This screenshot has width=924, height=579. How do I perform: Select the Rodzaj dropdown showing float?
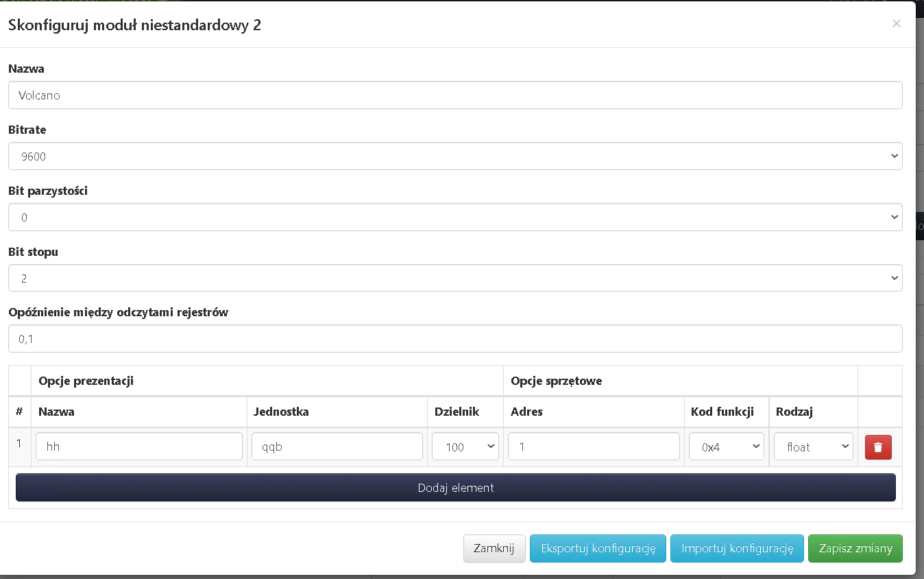click(813, 447)
